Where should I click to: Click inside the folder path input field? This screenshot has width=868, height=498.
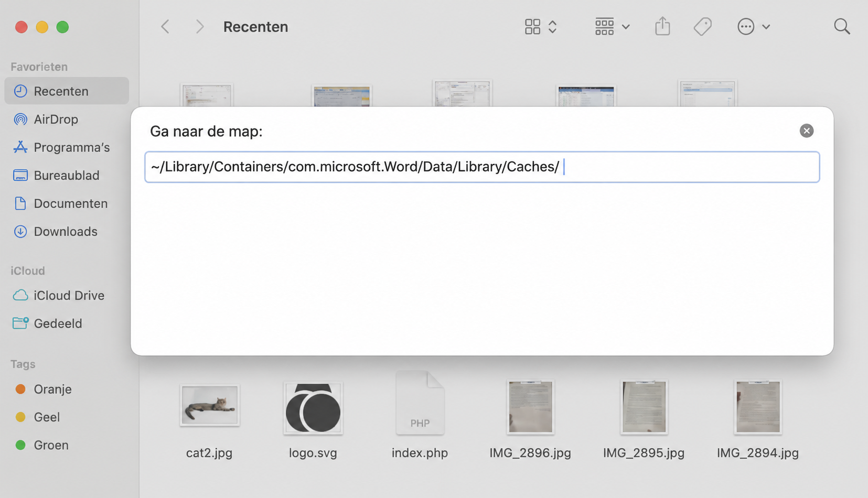click(482, 167)
